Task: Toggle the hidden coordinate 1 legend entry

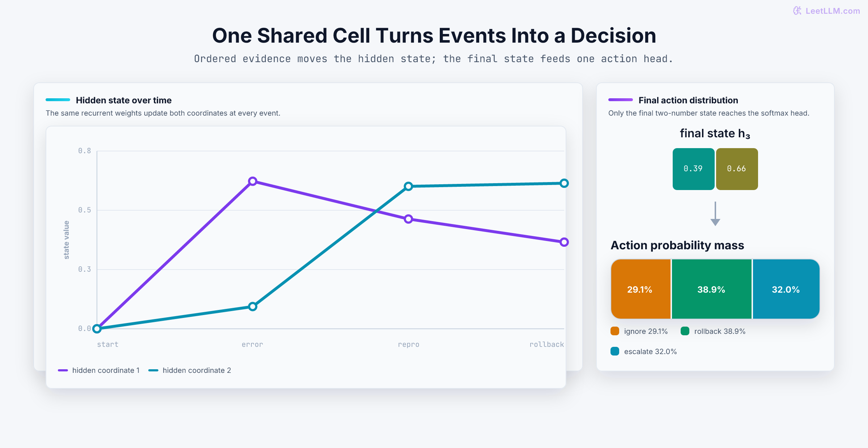Action: [x=99, y=370]
